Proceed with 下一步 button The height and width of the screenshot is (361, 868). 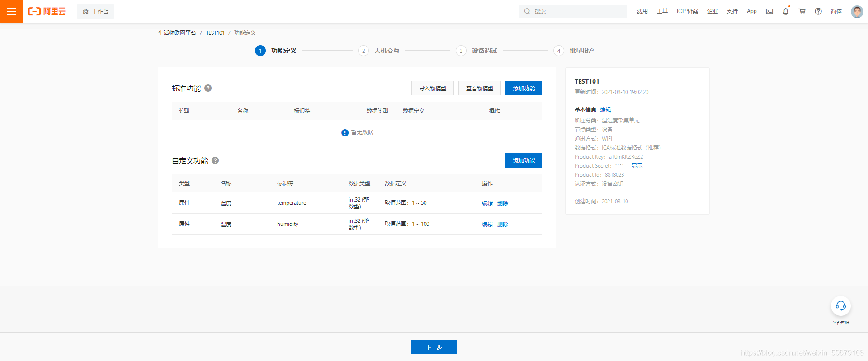[x=434, y=347]
